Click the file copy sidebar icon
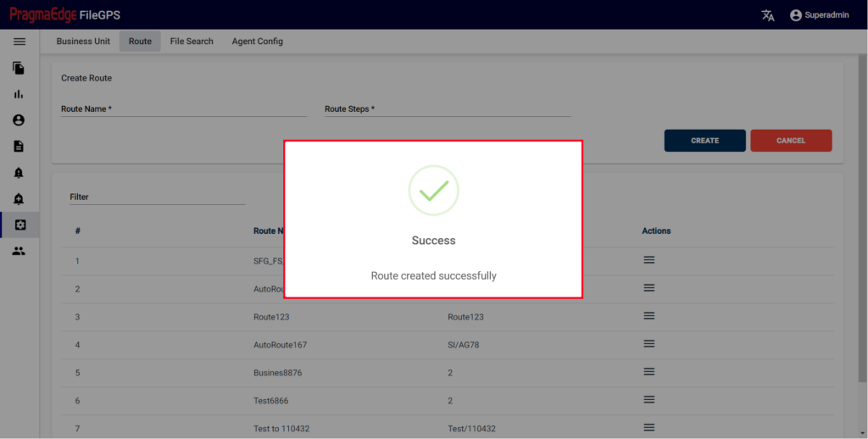The image size is (868, 439). coord(19,68)
